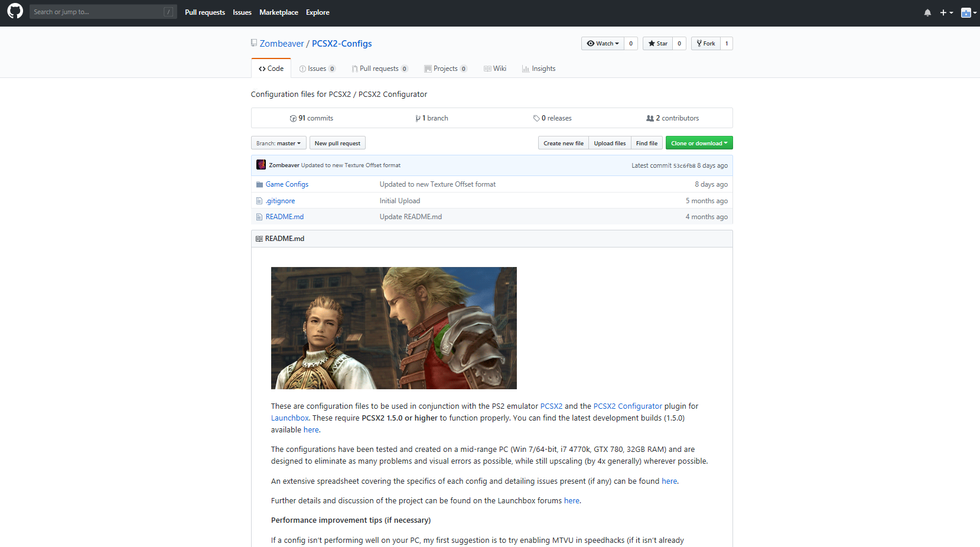Click the README.md header book icon
The width and height of the screenshot is (980, 547).
[x=259, y=239]
